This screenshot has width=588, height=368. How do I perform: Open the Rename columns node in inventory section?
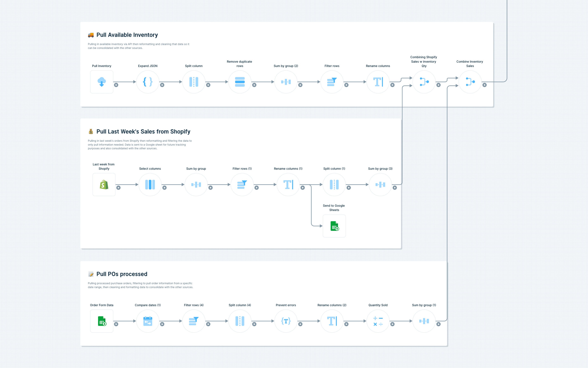[x=378, y=82]
